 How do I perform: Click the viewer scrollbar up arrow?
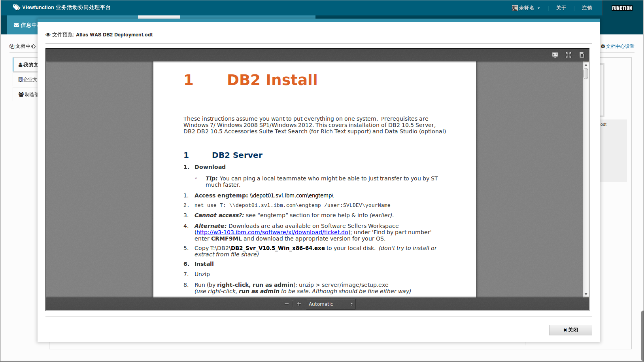pos(586,65)
